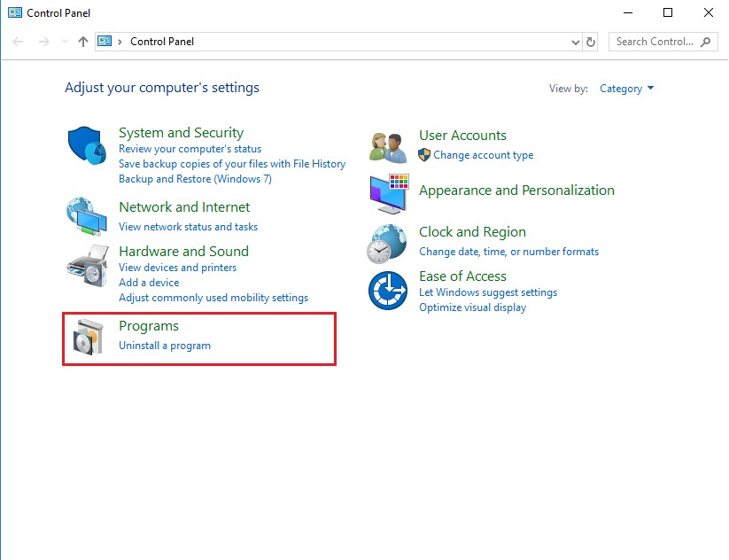
Task: Click the User Accounts people icon
Action: pos(388,146)
